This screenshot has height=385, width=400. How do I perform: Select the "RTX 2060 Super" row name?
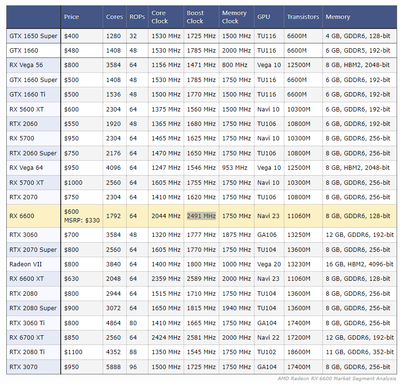click(x=33, y=153)
